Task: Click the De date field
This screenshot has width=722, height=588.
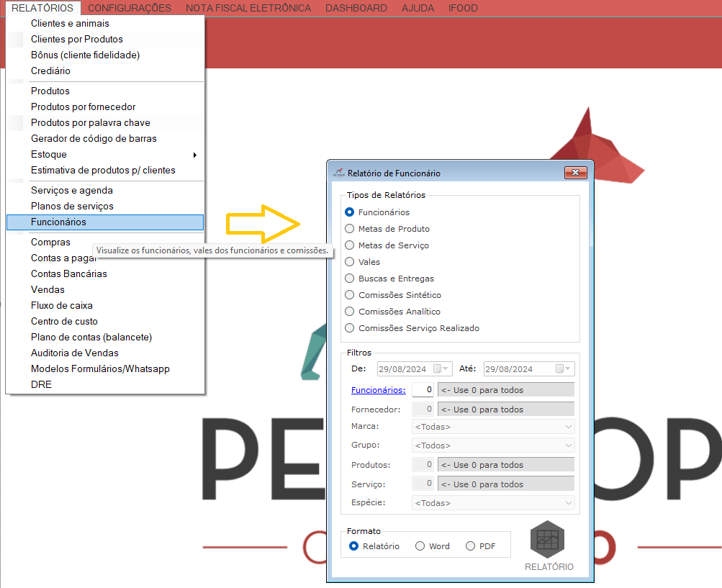Action: 415,368
